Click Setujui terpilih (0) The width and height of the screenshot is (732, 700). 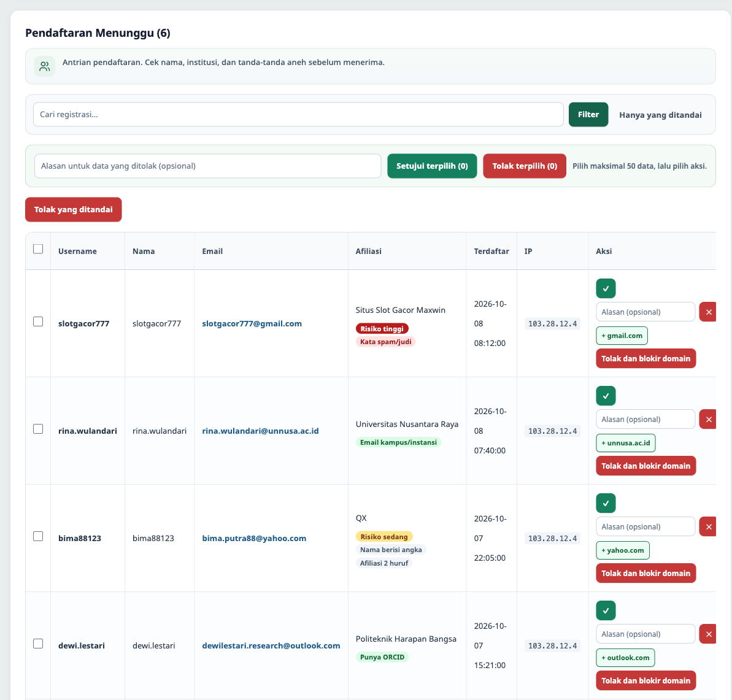pos(432,166)
